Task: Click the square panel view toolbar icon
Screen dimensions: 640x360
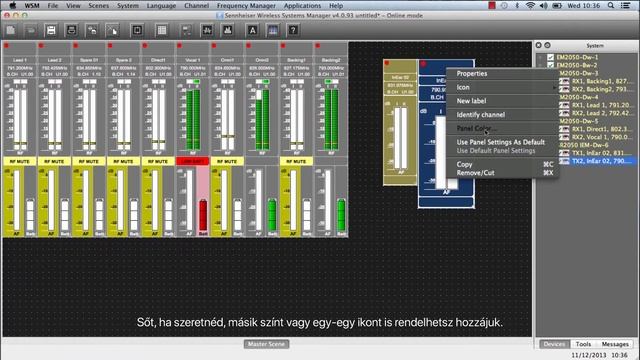Action: (x=138, y=30)
